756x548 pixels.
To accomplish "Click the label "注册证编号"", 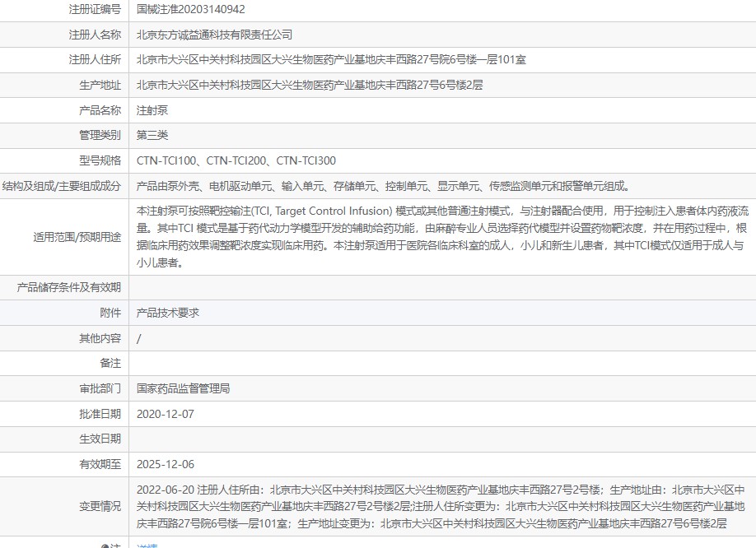I will click(95, 9).
